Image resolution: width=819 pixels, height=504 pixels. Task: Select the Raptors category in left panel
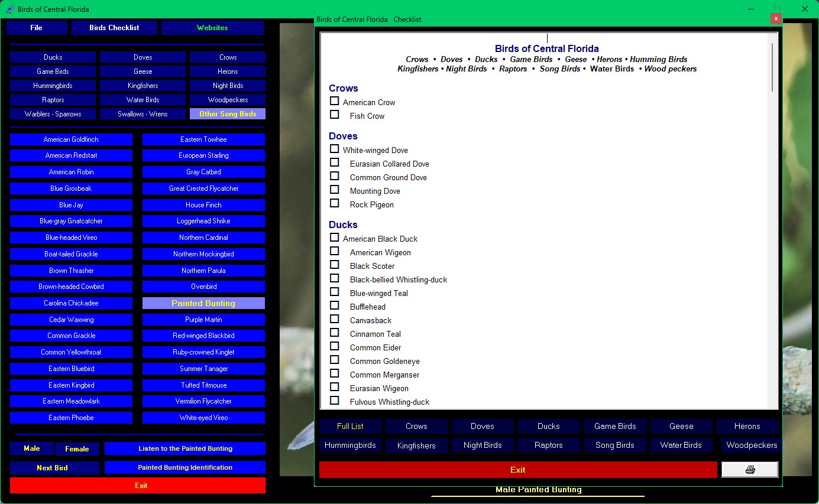(53, 100)
